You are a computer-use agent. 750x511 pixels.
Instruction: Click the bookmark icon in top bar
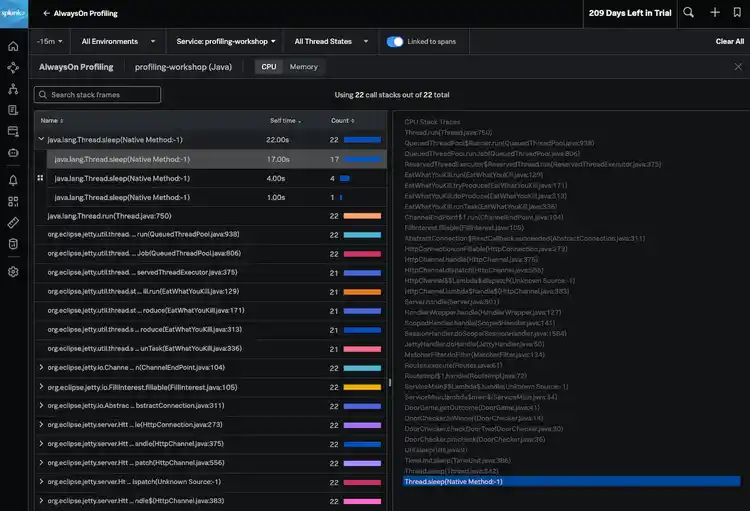pos(737,12)
